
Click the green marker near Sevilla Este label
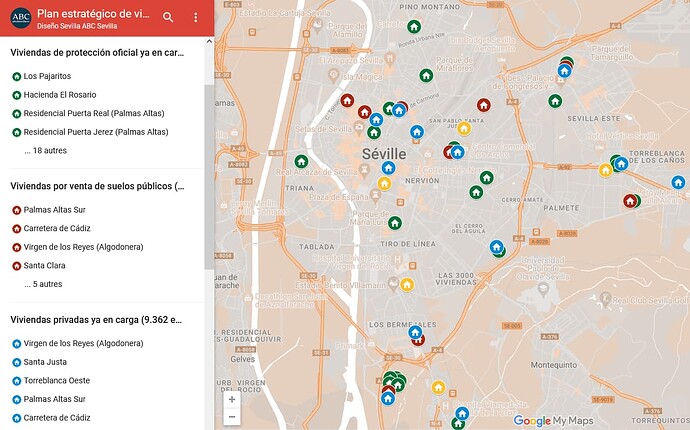(555, 101)
